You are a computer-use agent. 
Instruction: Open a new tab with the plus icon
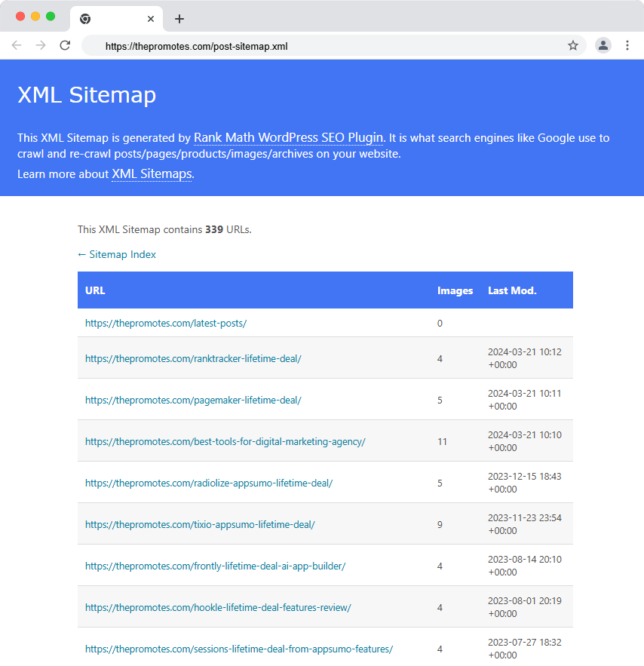179,19
